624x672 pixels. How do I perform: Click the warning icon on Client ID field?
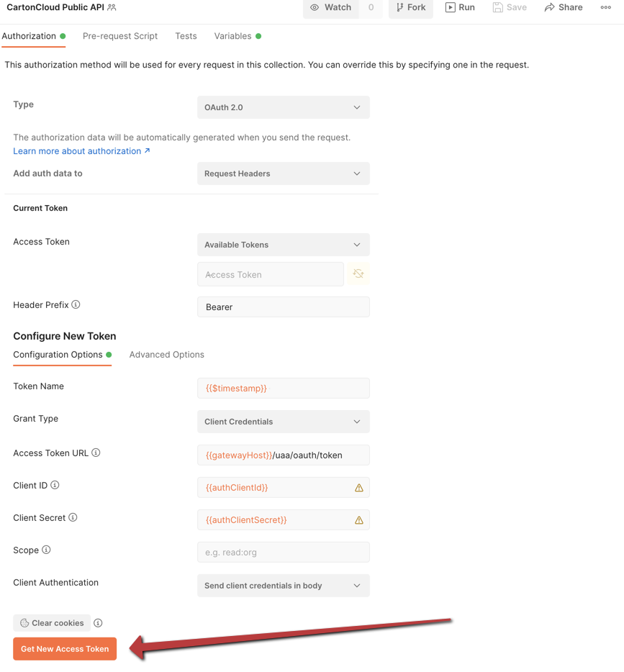(358, 487)
